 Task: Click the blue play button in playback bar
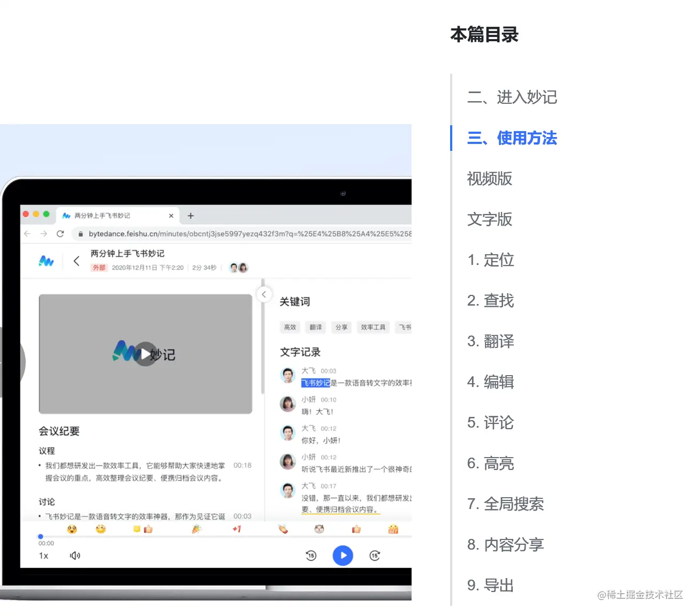[343, 556]
